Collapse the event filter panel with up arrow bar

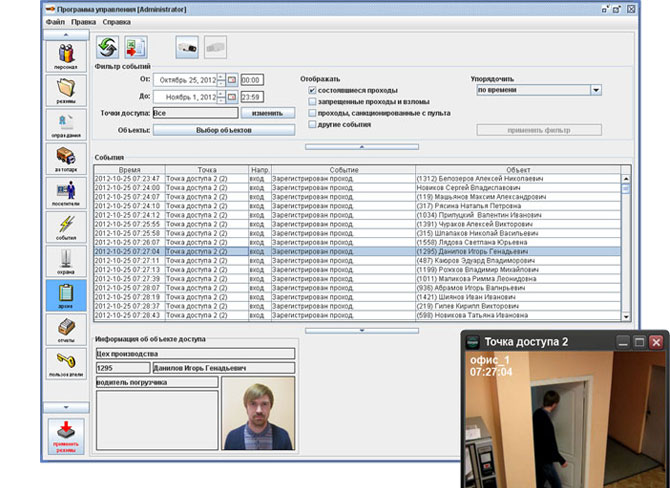(362, 147)
